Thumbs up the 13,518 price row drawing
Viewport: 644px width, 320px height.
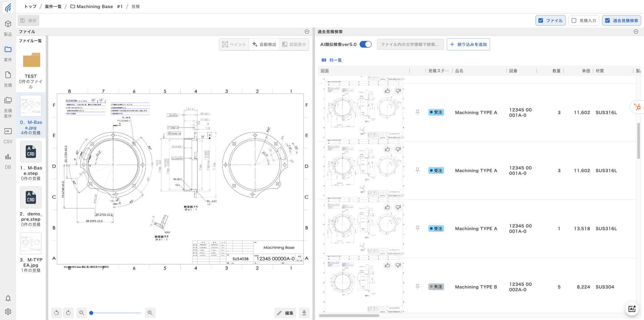[x=387, y=207]
